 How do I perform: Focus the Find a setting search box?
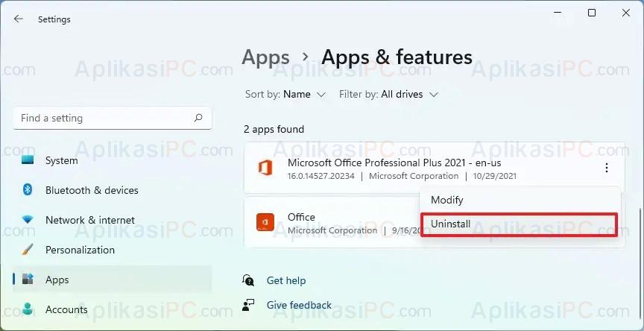point(112,119)
